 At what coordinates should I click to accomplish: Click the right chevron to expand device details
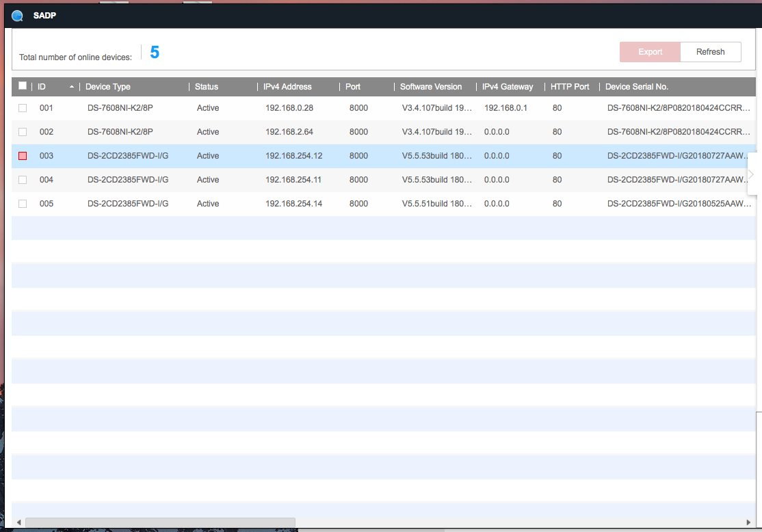click(x=751, y=174)
